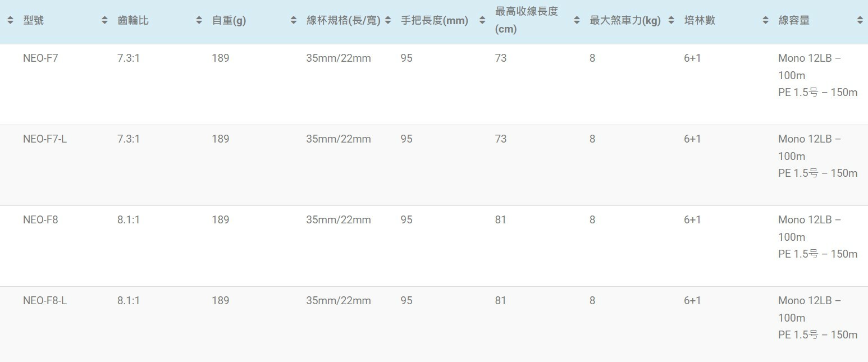
Task: Click sort arrows beside 線容量 header
Action: 860,21
